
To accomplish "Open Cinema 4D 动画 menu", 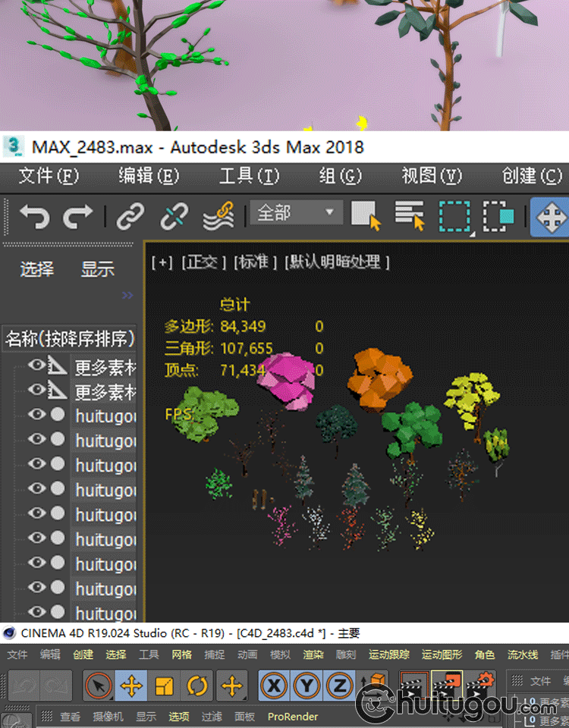I will tap(247, 654).
